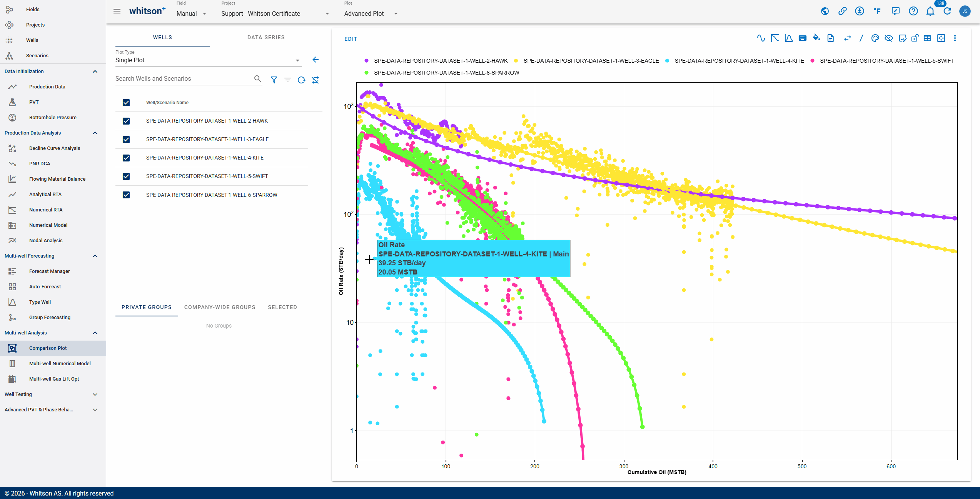Click the annotate chart pencil icon
Viewport: 980px width, 499px height.
click(x=903, y=38)
